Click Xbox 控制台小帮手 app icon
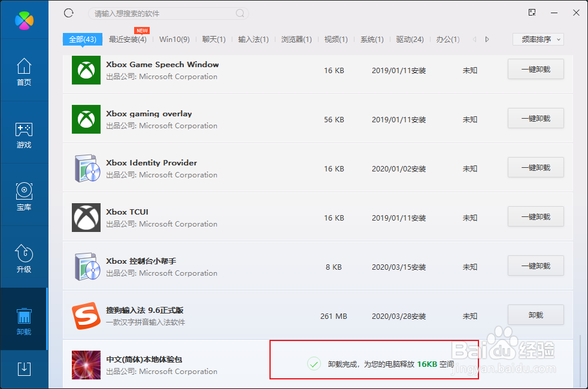 (x=87, y=267)
